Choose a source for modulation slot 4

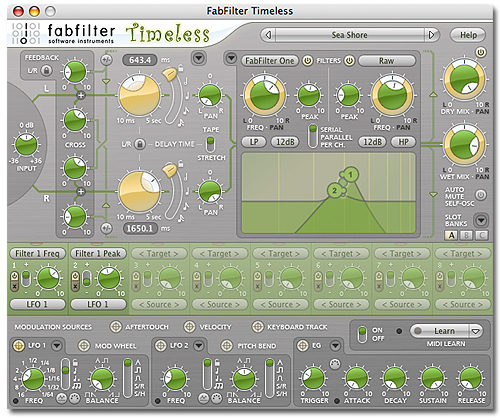[220, 304]
